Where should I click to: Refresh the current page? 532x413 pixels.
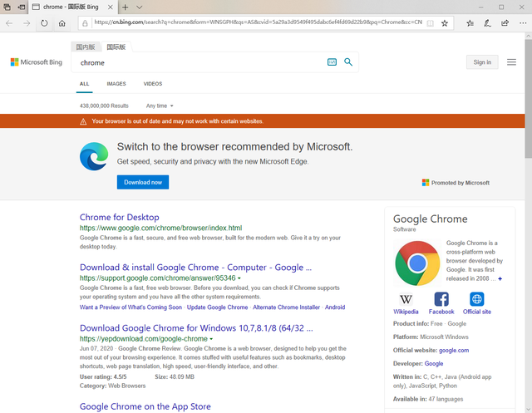tap(44, 23)
